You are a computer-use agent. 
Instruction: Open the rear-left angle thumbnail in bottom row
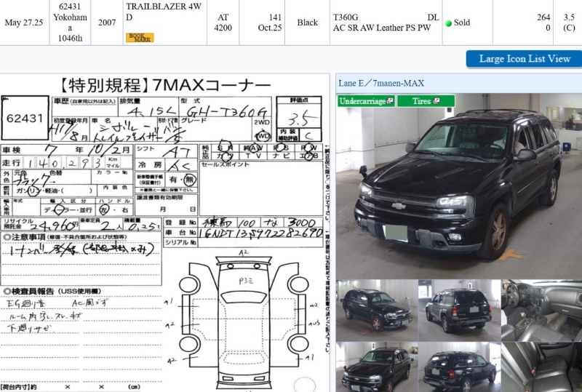coord(459,367)
